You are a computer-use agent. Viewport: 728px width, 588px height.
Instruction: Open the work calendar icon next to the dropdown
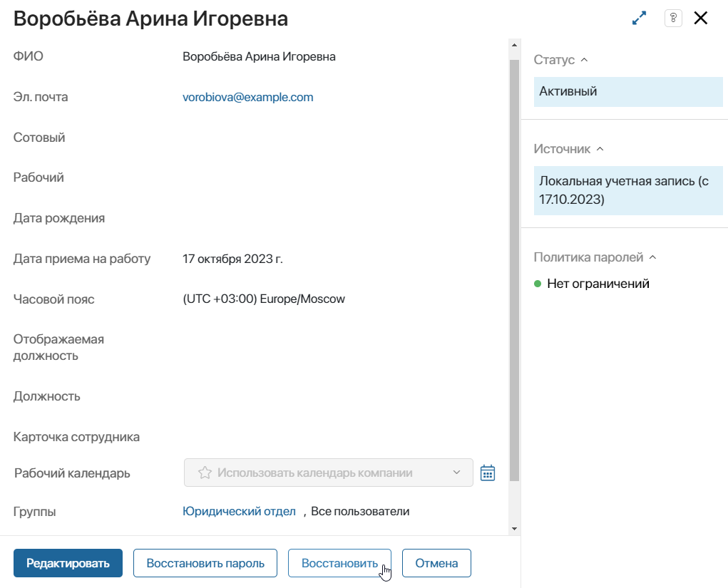(x=488, y=473)
